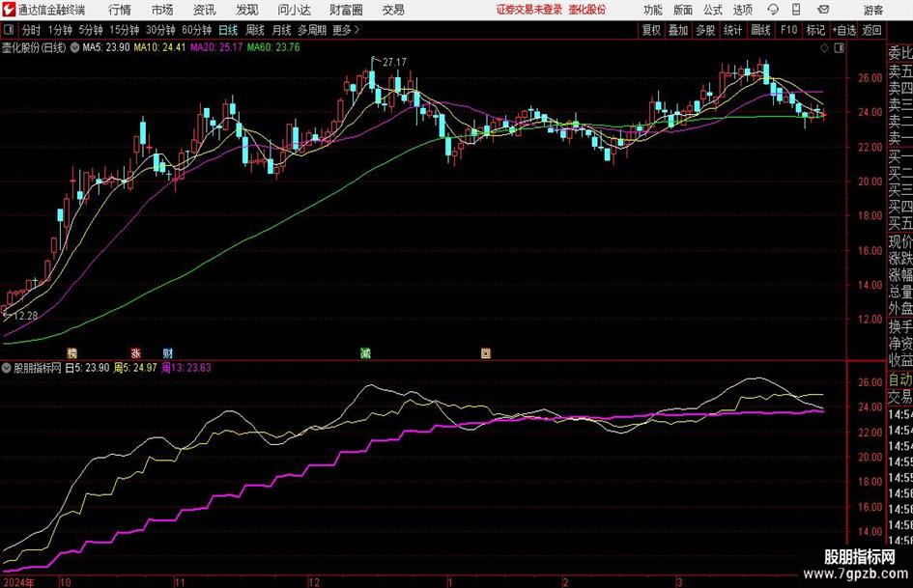
Task: Open the 画线 drawing tools
Action: click(x=760, y=30)
